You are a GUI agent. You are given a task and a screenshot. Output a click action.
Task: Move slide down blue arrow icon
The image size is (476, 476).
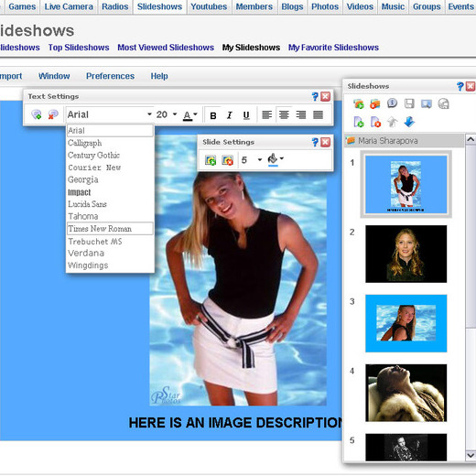click(409, 122)
